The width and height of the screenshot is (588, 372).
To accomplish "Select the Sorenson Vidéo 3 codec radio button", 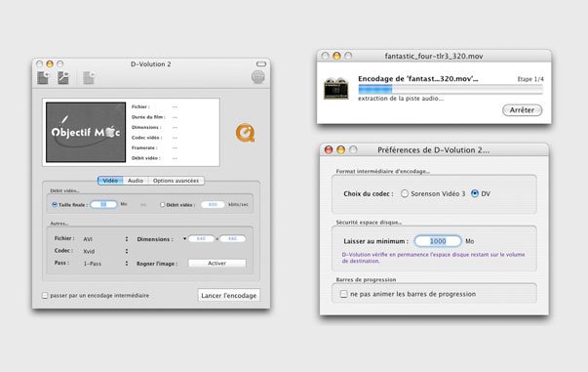I will pos(405,193).
